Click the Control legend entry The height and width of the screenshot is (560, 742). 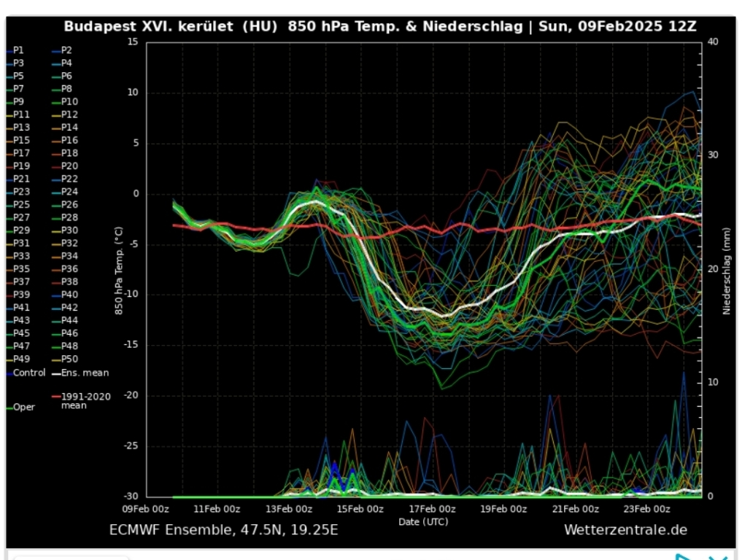tap(29, 373)
